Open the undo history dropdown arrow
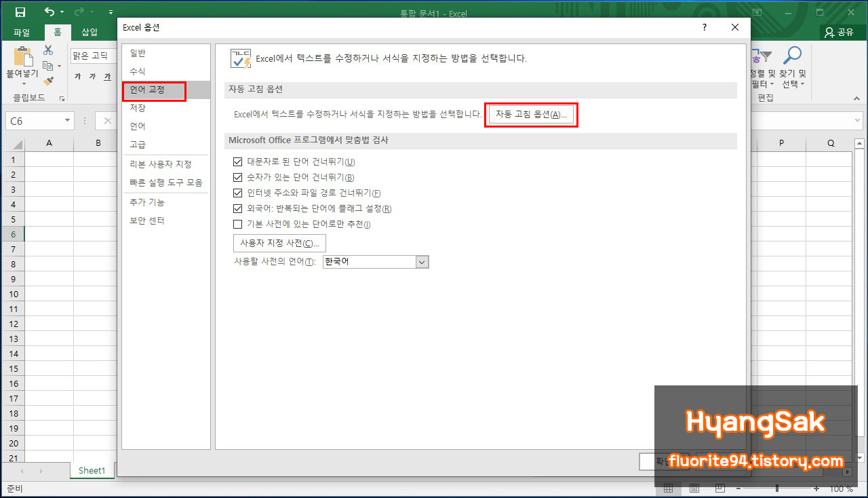Viewport: 868px width, 498px height. coord(62,12)
